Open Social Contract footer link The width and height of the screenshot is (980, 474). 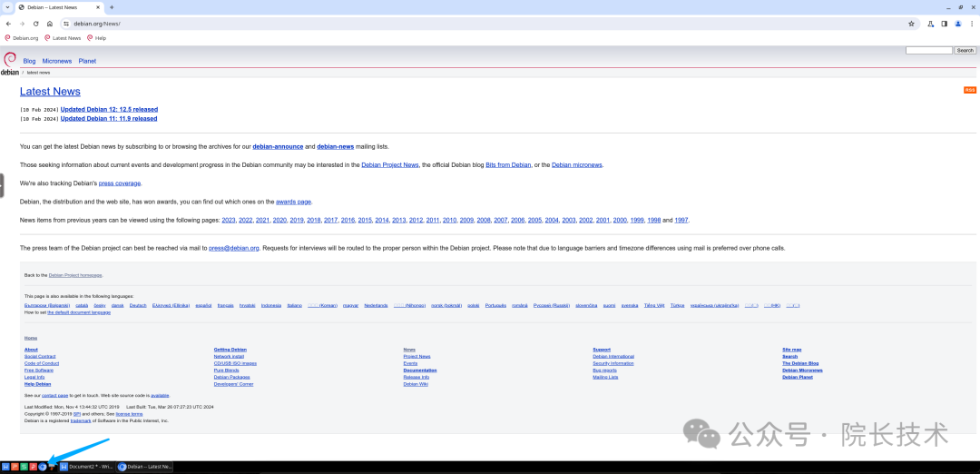tap(40, 357)
